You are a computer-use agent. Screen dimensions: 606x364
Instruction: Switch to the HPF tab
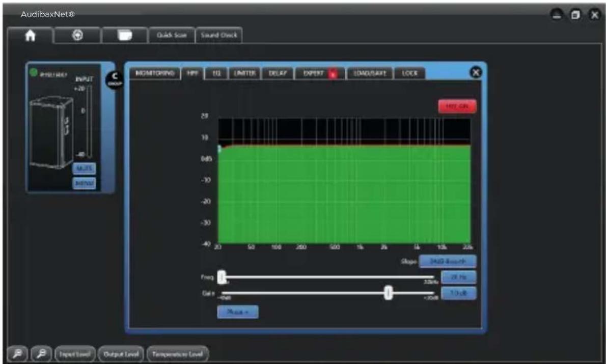point(192,73)
